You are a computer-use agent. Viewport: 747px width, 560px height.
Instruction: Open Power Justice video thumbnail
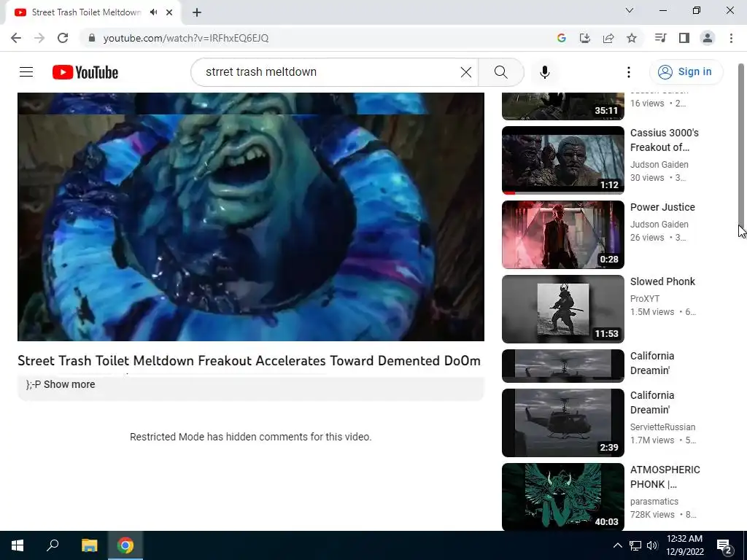(562, 235)
